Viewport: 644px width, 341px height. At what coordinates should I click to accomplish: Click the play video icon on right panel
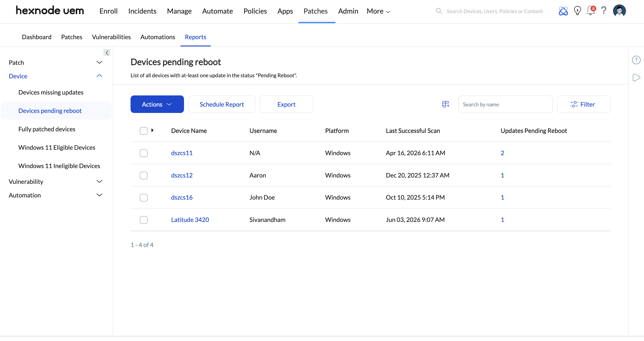[636, 77]
